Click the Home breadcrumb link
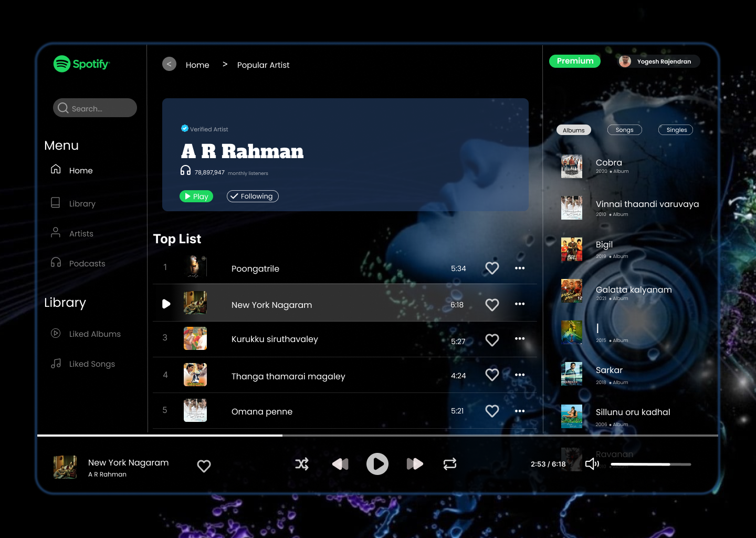 click(197, 65)
